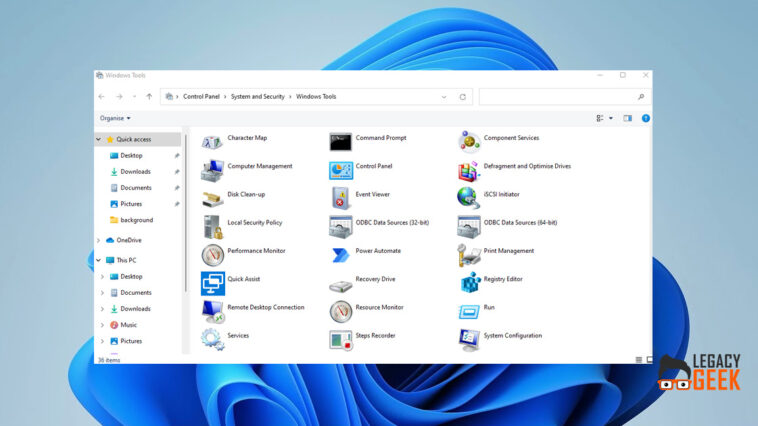Change your view icon in toolbar
758x426 pixels.
[x=600, y=118]
